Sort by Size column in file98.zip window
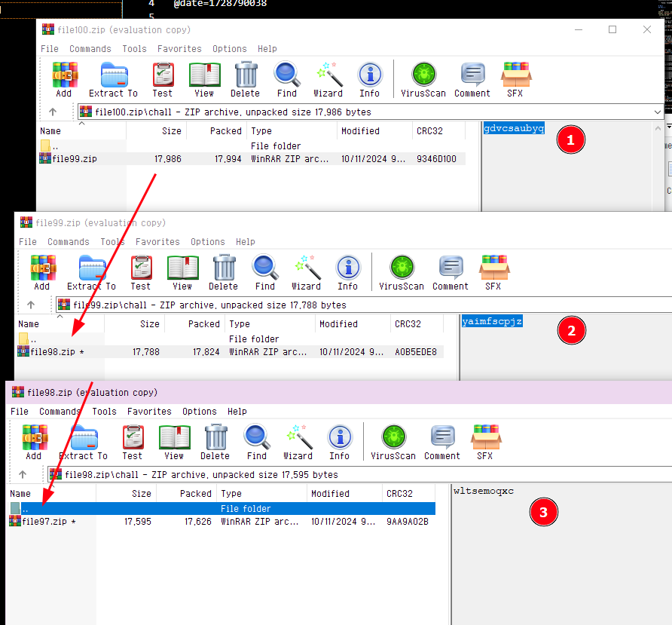This screenshot has height=625, width=672. [142, 494]
